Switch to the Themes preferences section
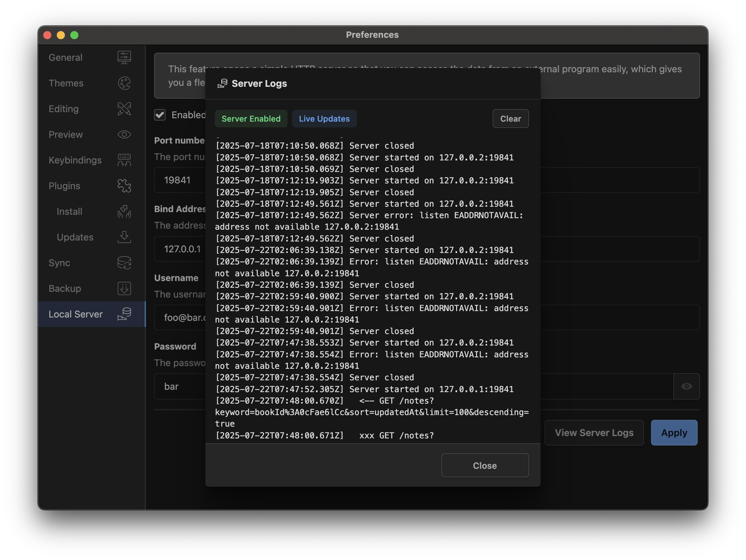Screen dimensions: 746x560 point(66,83)
